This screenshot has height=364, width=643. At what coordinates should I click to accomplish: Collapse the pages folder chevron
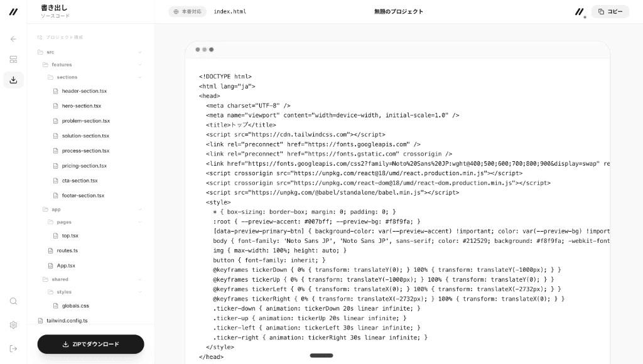pos(140,222)
